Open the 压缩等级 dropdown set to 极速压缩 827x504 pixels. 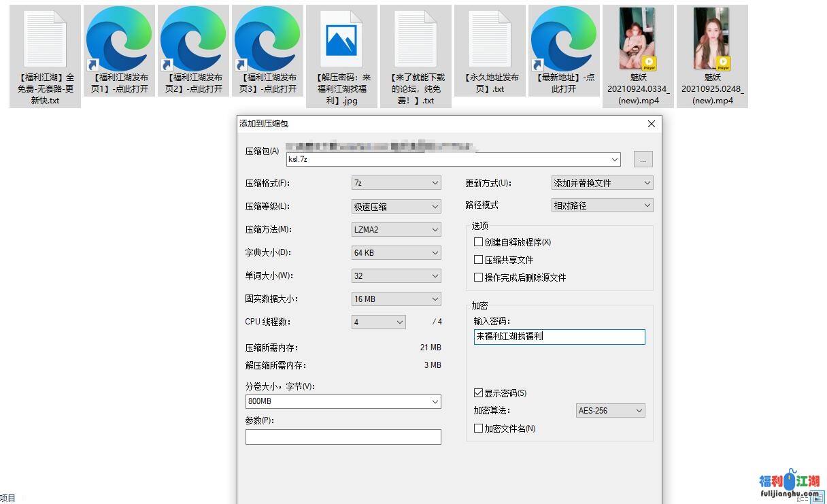click(396, 206)
